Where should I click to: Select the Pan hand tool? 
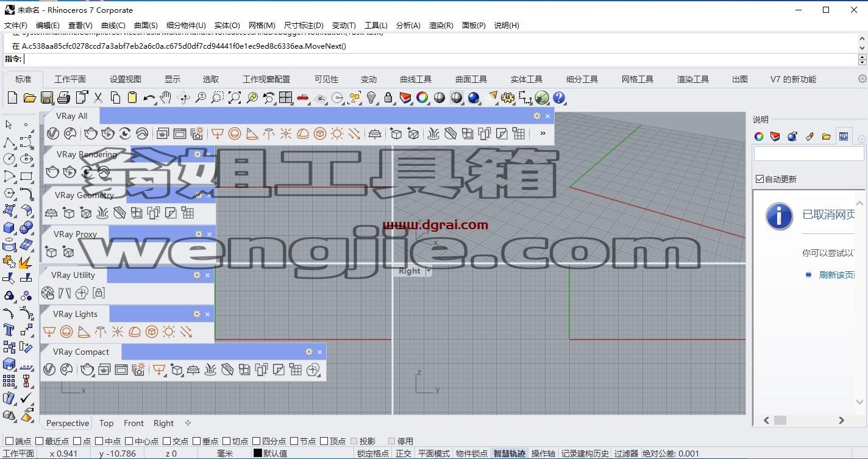pyautogui.click(x=166, y=98)
